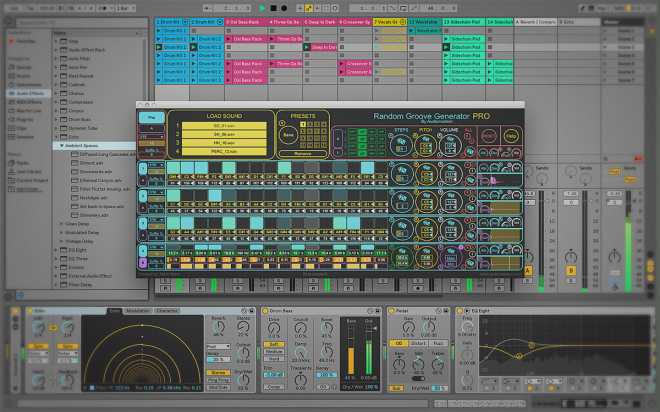Start playback with the green Play button

pyautogui.click(x=262, y=8)
